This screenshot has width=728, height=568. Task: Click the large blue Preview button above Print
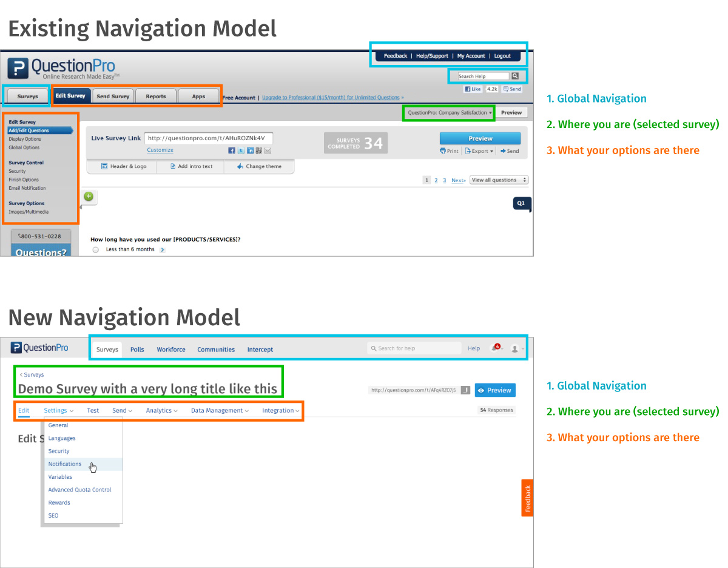point(480,138)
